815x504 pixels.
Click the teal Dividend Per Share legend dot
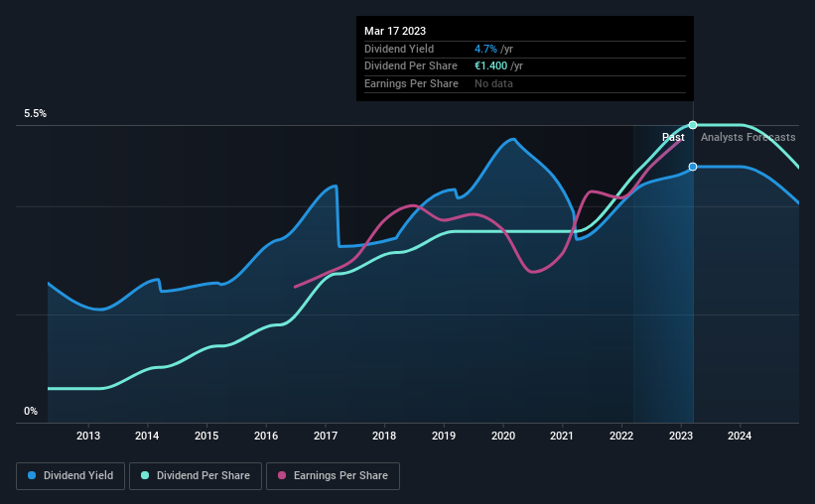pos(145,475)
